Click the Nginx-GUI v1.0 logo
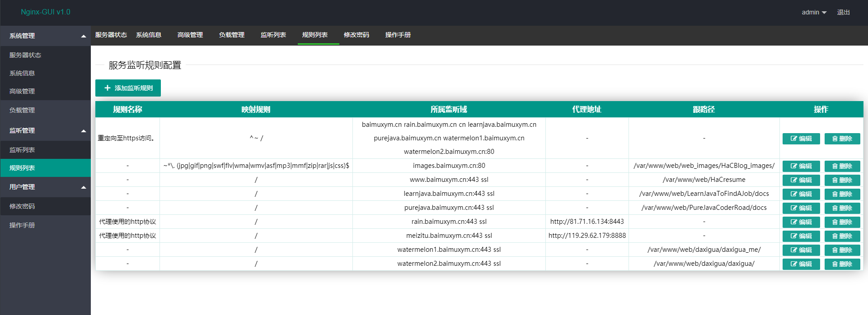Screen dimensions: 868x315 pyautogui.click(x=46, y=12)
